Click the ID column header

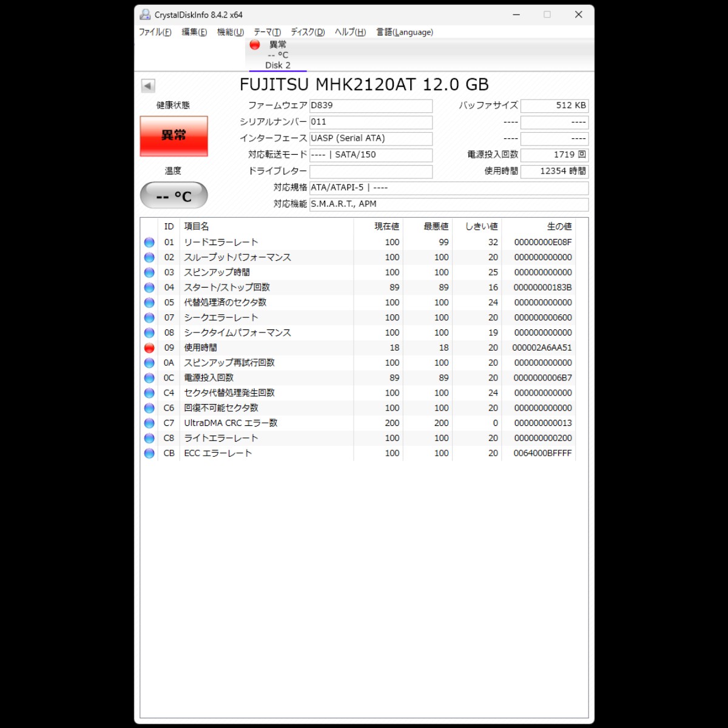coord(169,226)
